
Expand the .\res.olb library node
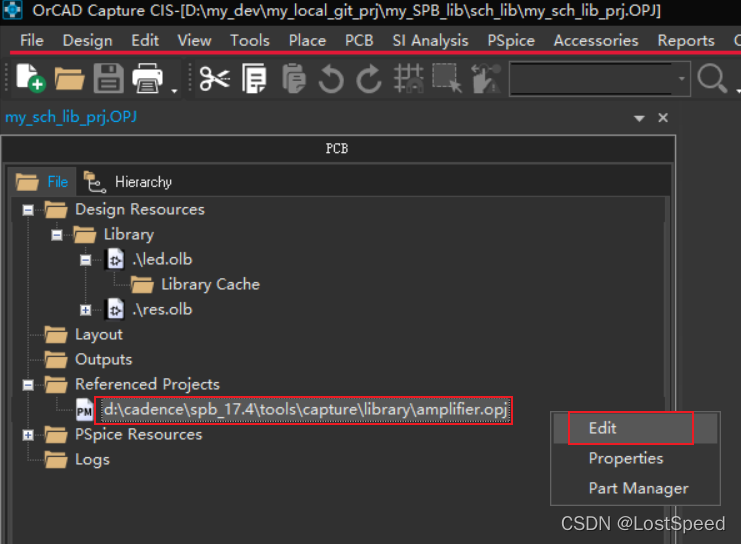pyautogui.click(x=86, y=310)
